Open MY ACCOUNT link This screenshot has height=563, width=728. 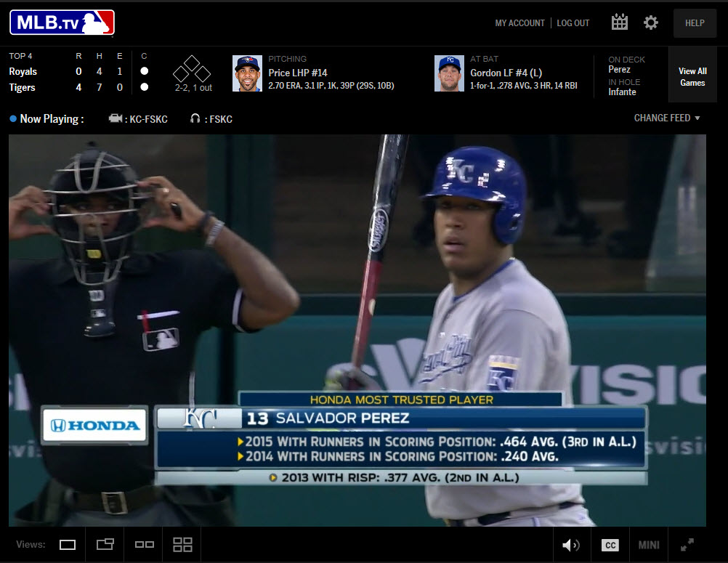(519, 23)
